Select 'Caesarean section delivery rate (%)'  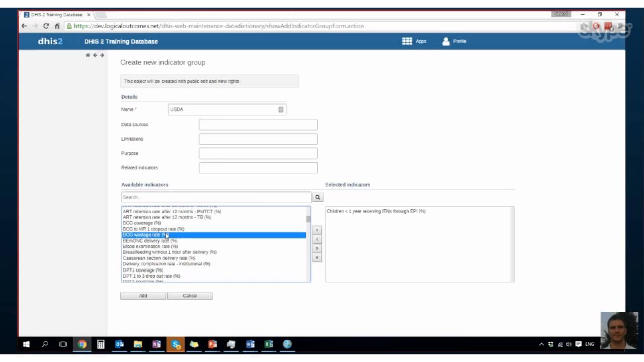pos(159,258)
